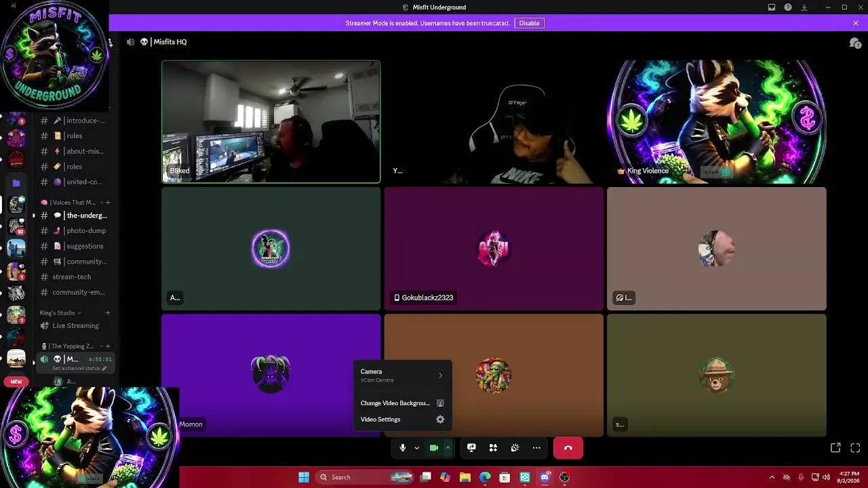Open the taskbar clock and date

click(849, 477)
